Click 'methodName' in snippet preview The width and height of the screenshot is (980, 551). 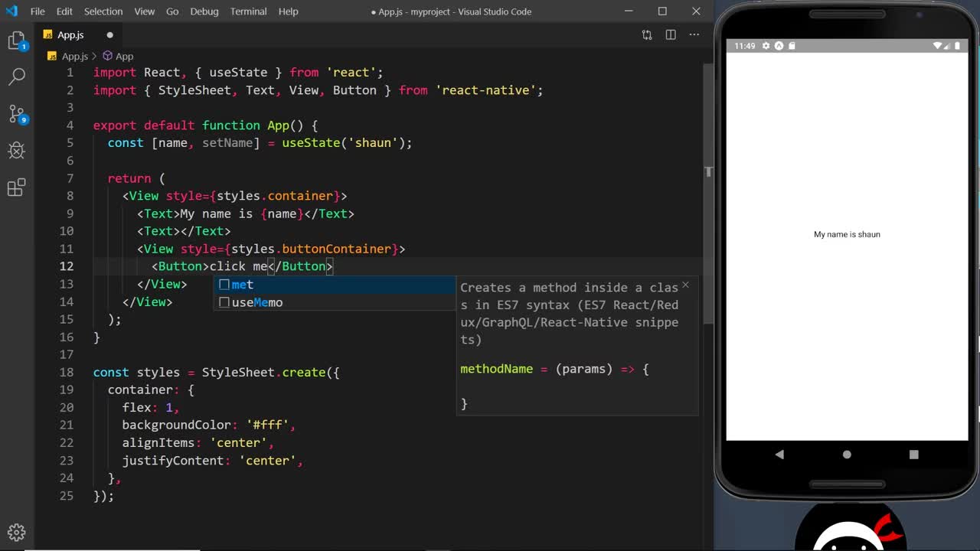point(496,369)
